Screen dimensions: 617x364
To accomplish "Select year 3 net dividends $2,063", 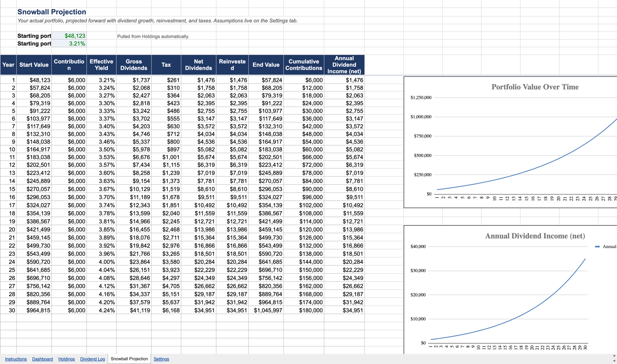I will (199, 96).
